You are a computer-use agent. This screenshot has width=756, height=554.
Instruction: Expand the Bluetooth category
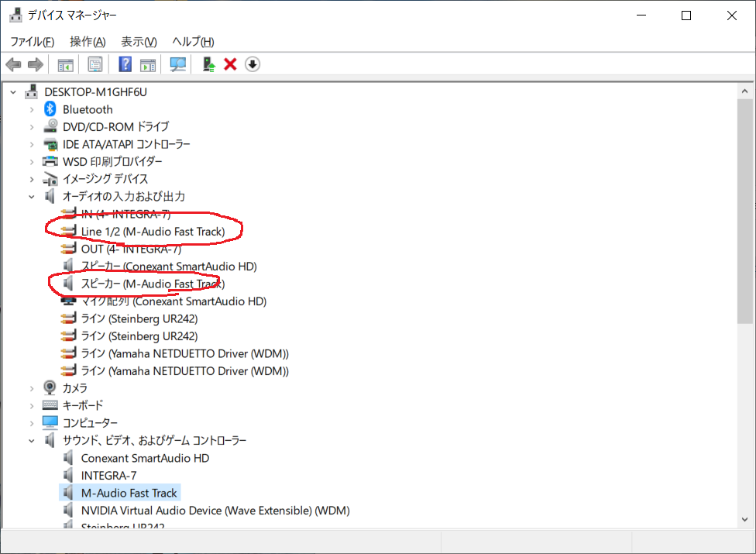[x=32, y=110]
